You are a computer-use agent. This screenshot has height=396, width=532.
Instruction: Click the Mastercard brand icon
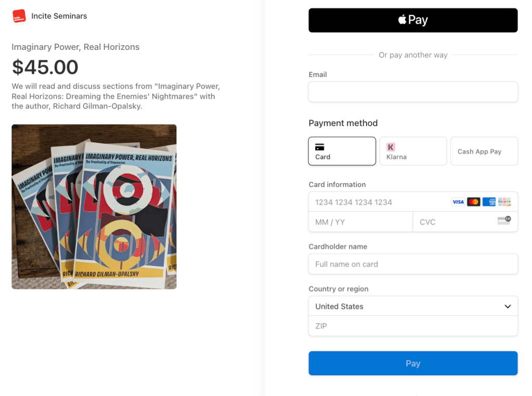coord(473,202)
